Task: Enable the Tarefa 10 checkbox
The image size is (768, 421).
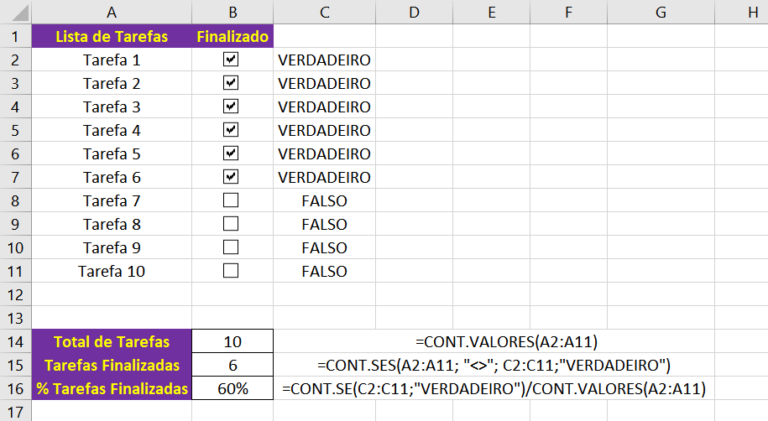Action: [x=231, y=270]
